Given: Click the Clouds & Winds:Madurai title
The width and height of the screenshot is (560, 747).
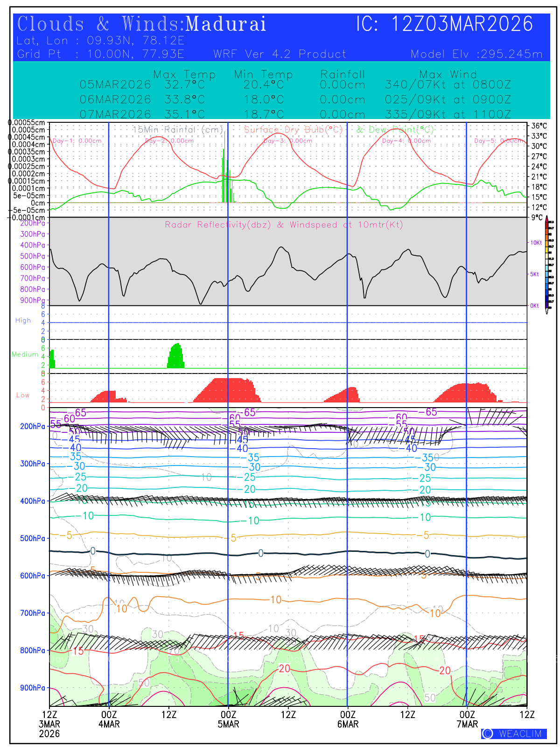Looking at the screenshot, I should (x=141, y=24).
